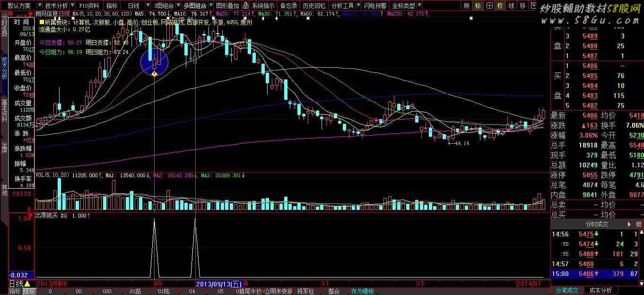The image size is (644, 295).
Task: Open F10资料 company info
Action: (x=89, y=6)
